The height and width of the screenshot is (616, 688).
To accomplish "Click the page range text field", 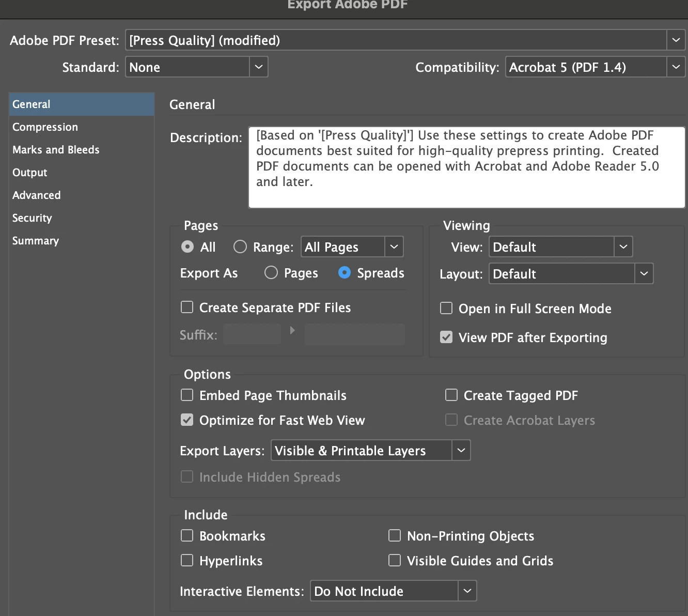I will [343, 247].
